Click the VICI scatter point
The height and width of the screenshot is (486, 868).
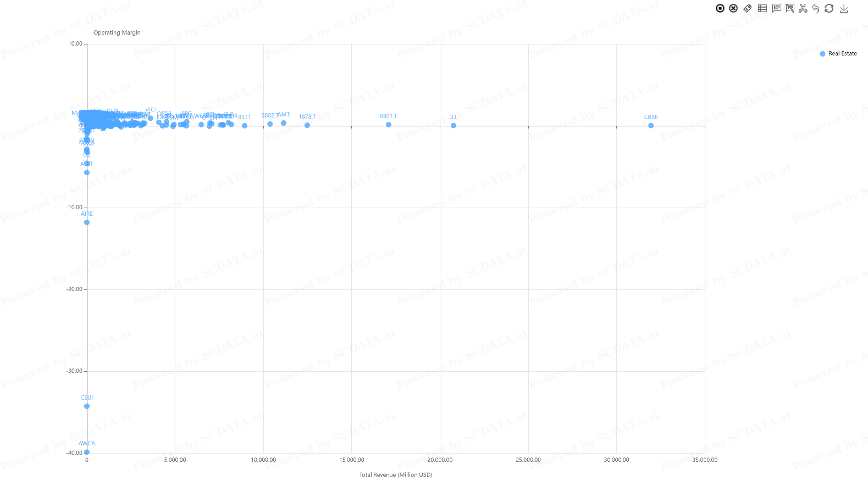(151, 118)
